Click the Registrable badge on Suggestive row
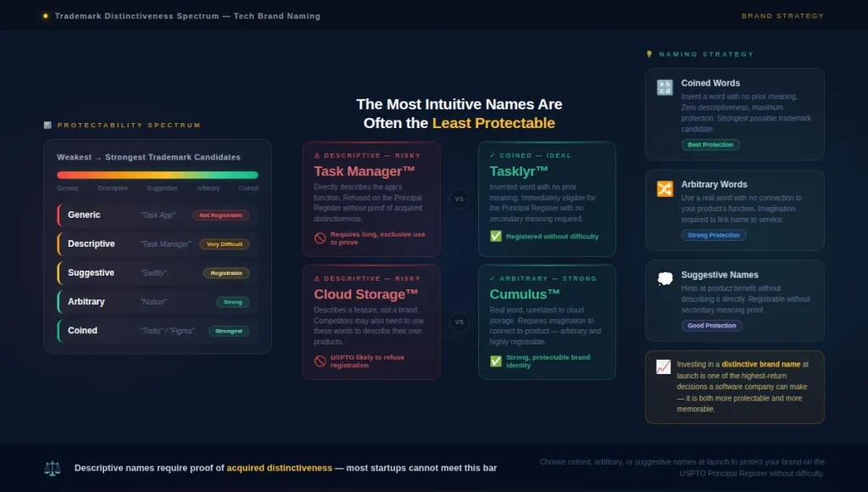 [226, 273]
